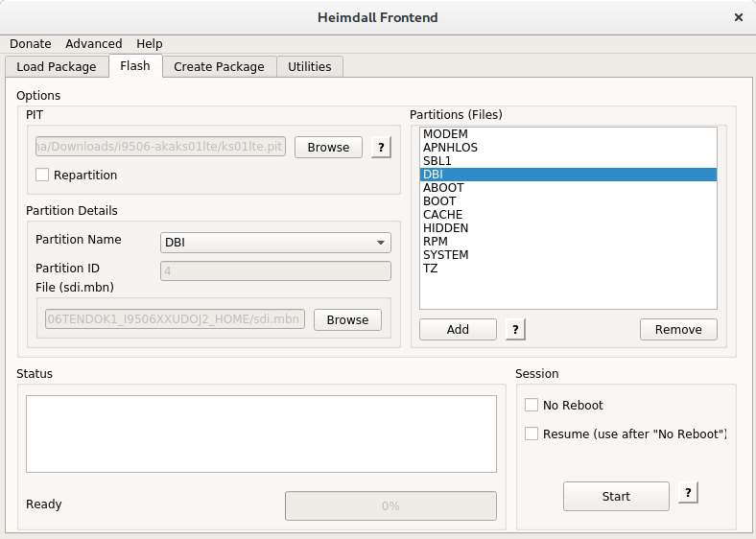Select APNHLOS in the partitions list
This screenshot has width=756, height=539.
(x=568, y=148)
